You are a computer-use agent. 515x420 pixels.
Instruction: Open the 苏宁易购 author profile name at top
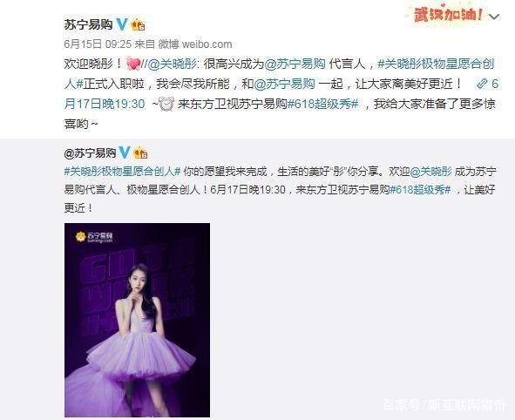click(x=88, y=24)
